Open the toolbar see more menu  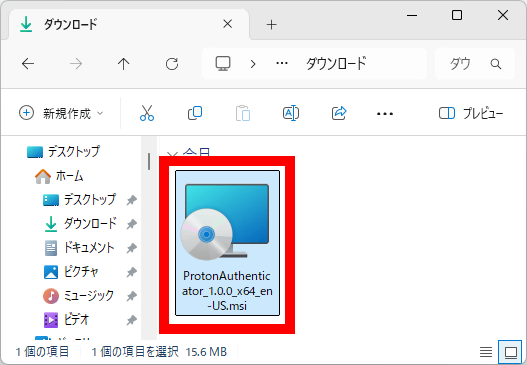[385, 114]
